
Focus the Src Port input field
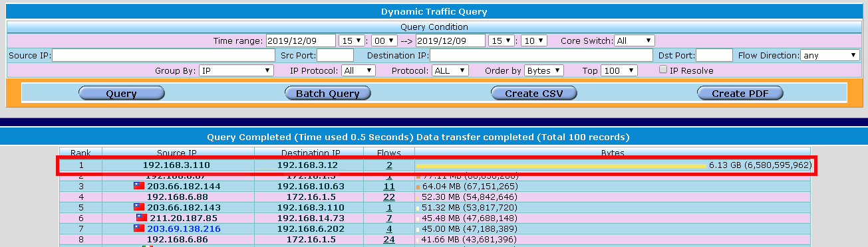(x=335, y=55)
